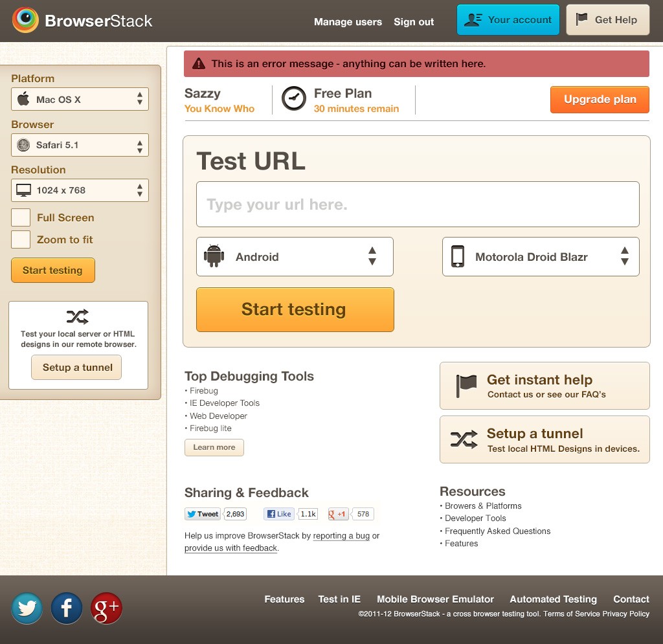This screenshot has width=663, height=644.
Task: Open the Resolution dropdown showing 1024 x 768
Action: (x=80, y=190)
